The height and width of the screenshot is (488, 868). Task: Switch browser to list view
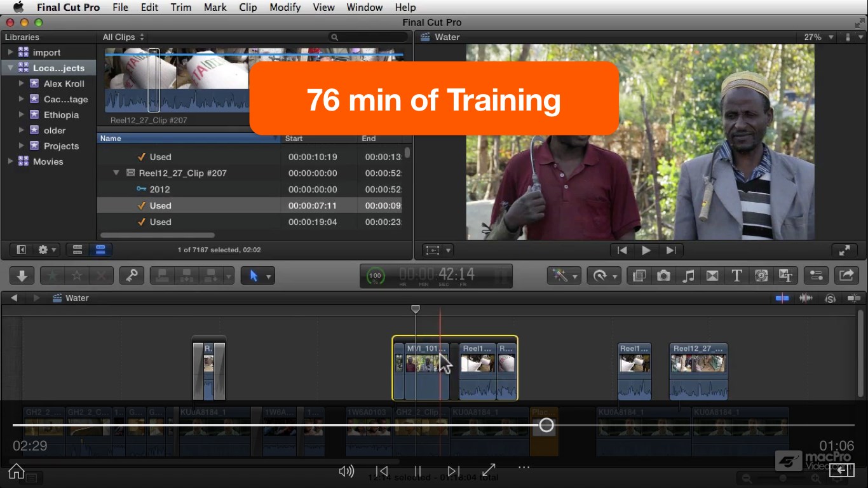(100, 250)
